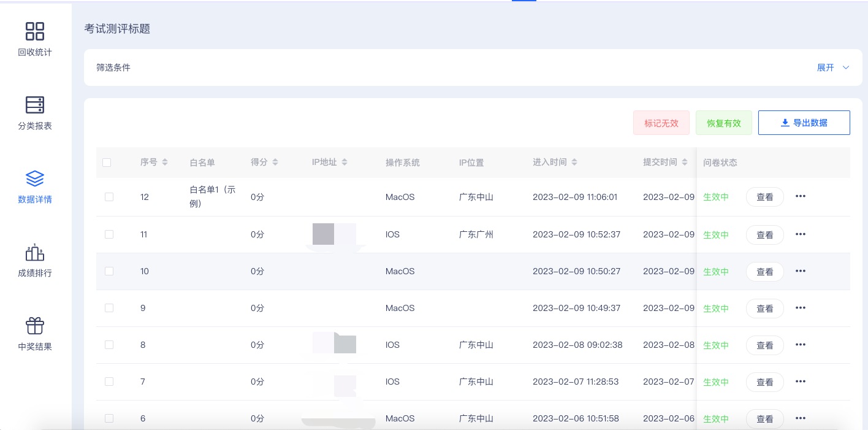Expand 筛选条件 via 展开 link

(833, 67)
